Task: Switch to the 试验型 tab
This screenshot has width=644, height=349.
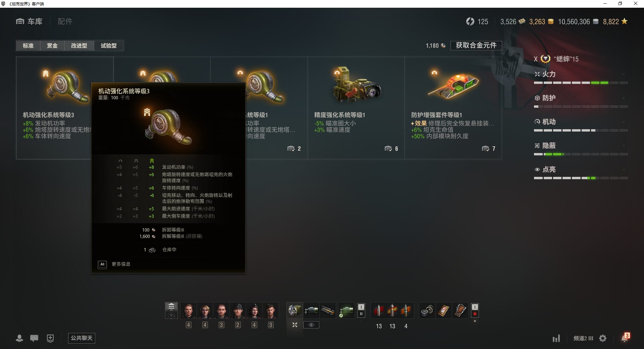Action: (x=109, y=46)
